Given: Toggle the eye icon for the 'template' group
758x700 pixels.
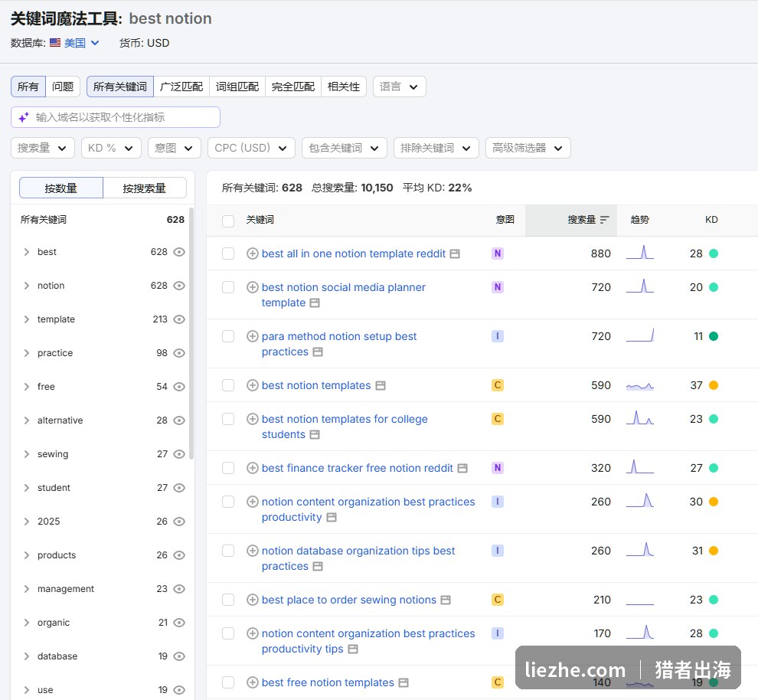Looking at the screenshot, I should tap(179, 319).
